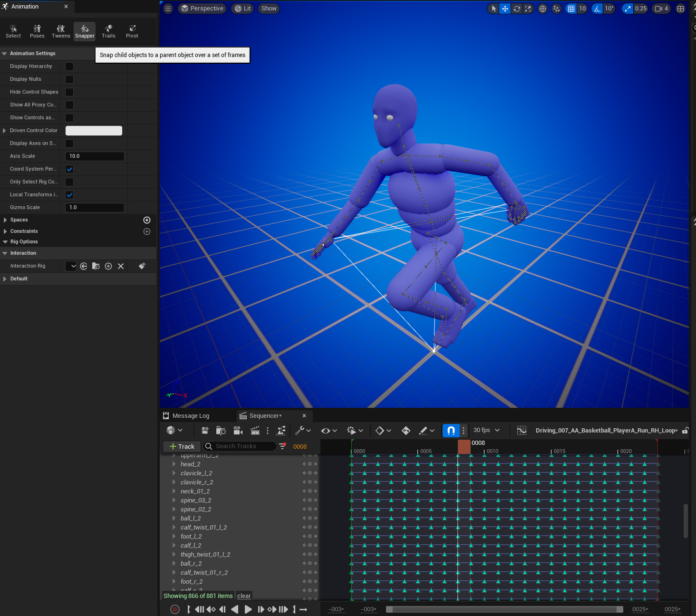Open the Tweens tool
696x616 pixels.
pos(61,31)
